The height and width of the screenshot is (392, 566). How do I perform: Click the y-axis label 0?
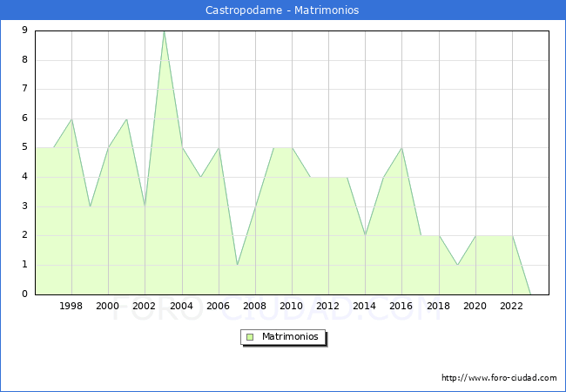coord(25,294)
